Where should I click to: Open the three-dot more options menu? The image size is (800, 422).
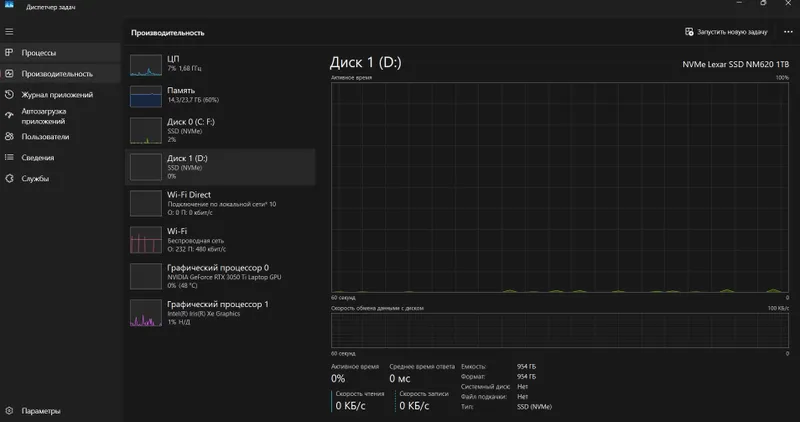[x=788, y=32]
